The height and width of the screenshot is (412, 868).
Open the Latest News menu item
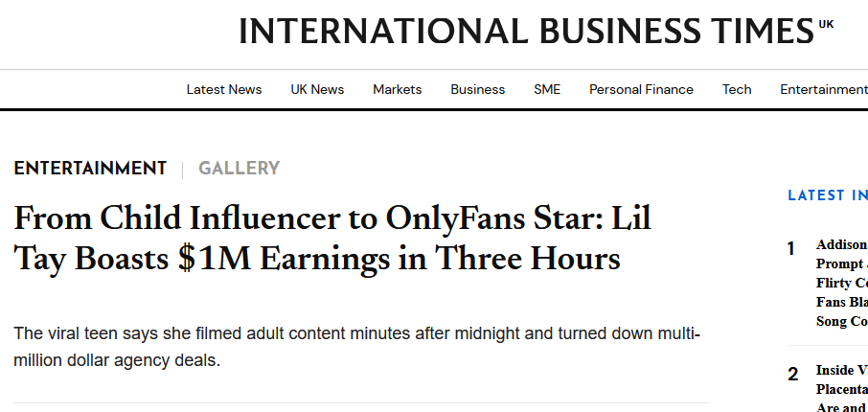click(x=223, y=89)
